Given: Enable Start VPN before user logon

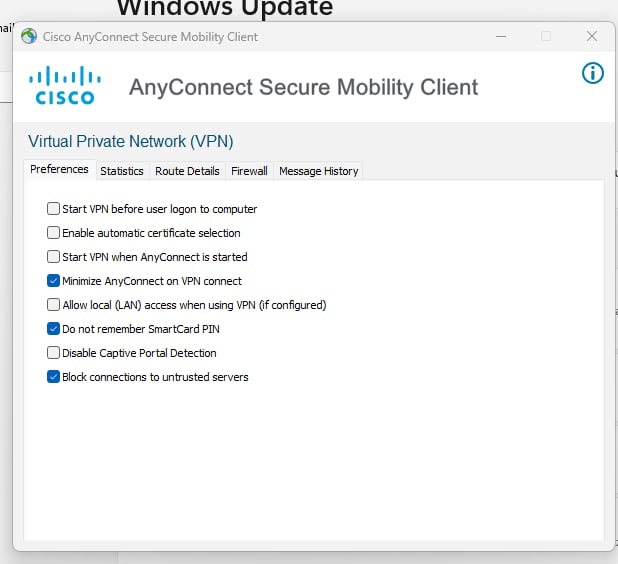Looking at the screenshot, I should point(53,209).
